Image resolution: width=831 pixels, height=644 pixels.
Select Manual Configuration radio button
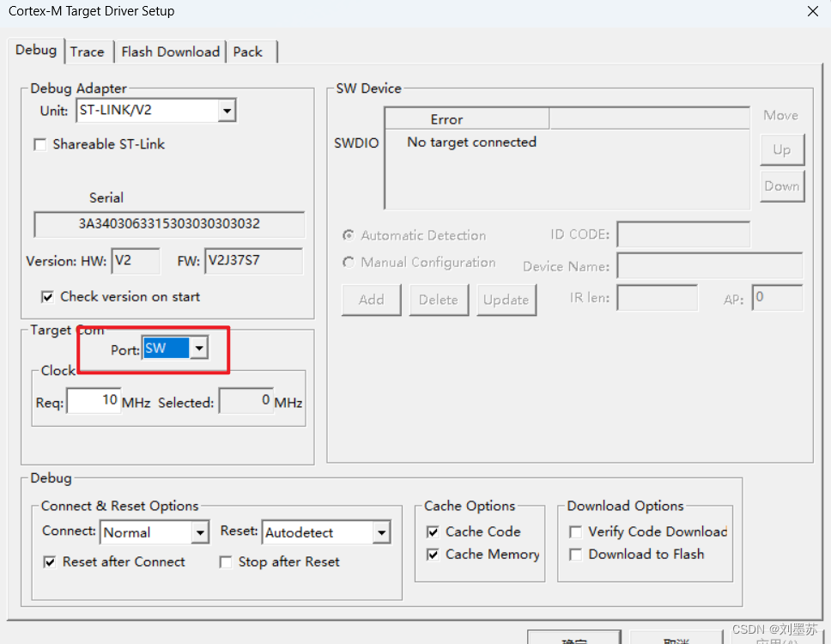[x=349, y=263]
